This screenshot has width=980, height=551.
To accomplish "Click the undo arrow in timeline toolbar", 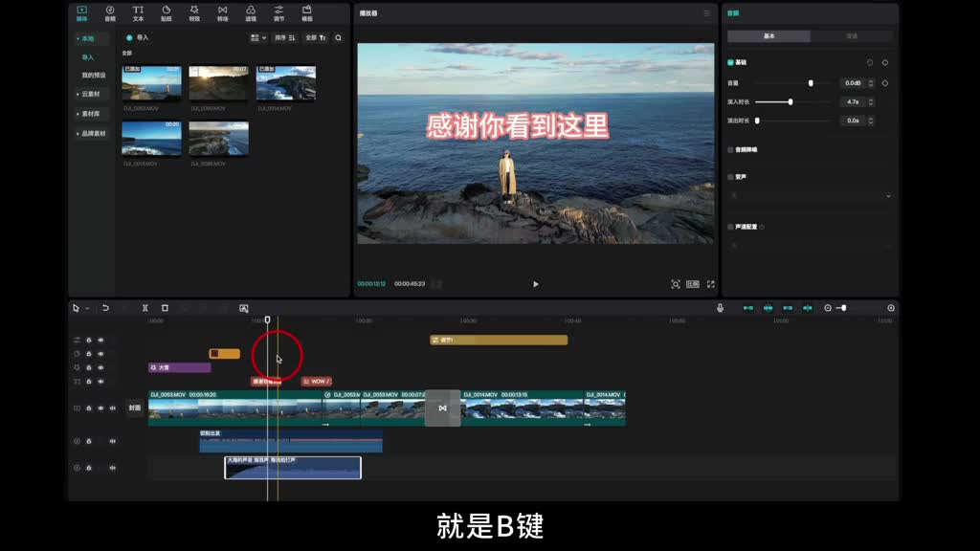I will pos(105,308).
